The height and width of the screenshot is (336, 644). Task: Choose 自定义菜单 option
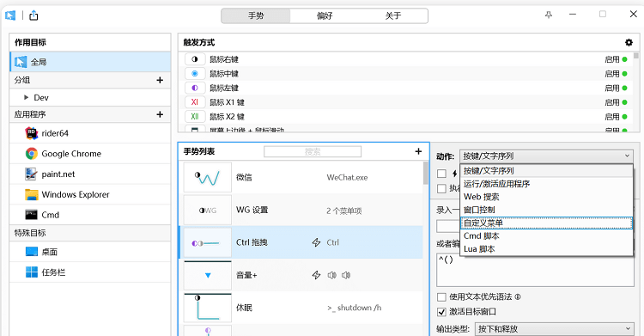[x=546, y=223]
